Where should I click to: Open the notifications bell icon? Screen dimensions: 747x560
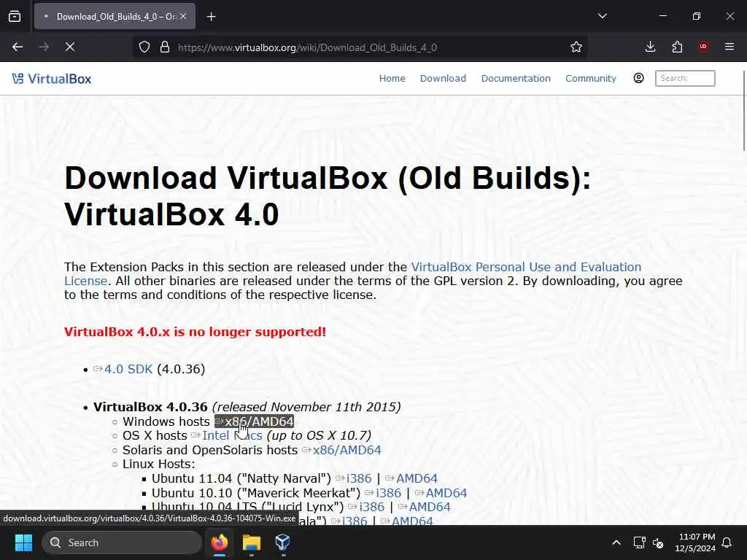[727, 542]
